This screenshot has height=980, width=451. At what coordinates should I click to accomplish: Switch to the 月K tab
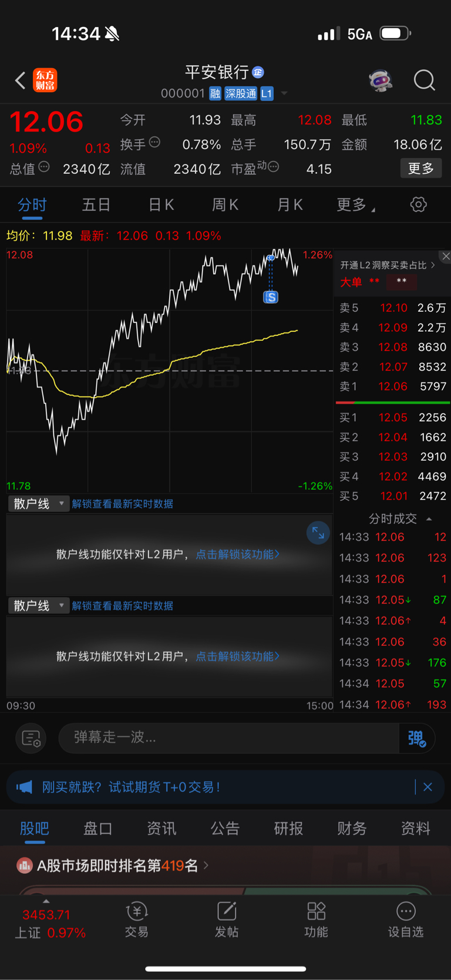click(x=290, y=204)
